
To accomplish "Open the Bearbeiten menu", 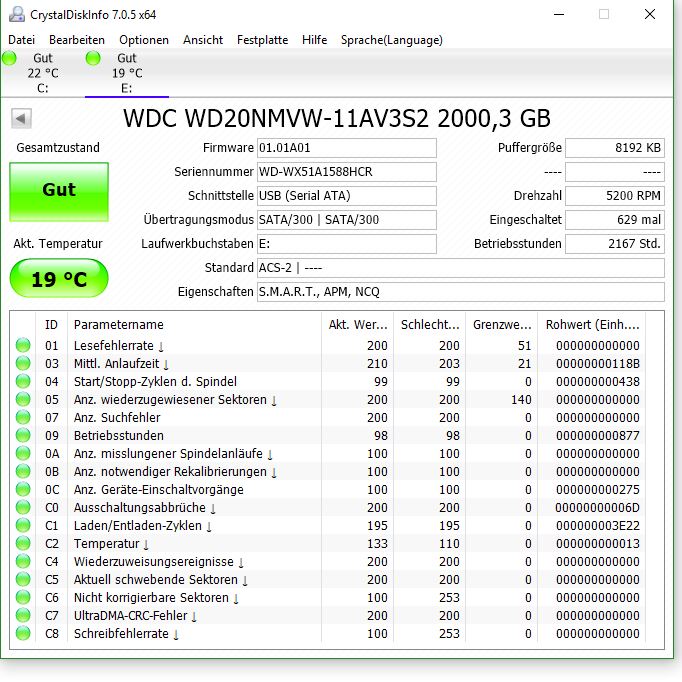I will (77, 40).
